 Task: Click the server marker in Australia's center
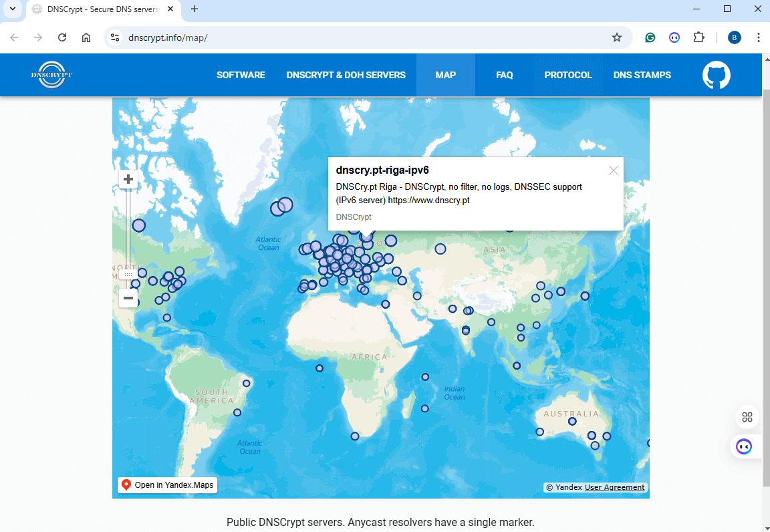click(572, 421)
